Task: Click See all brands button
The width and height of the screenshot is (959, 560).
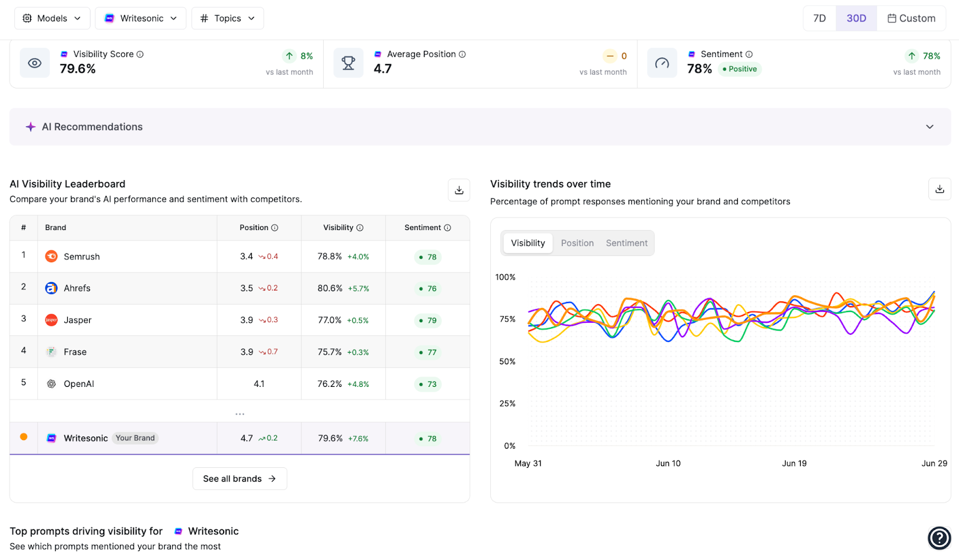Action: tap(240, 479)
